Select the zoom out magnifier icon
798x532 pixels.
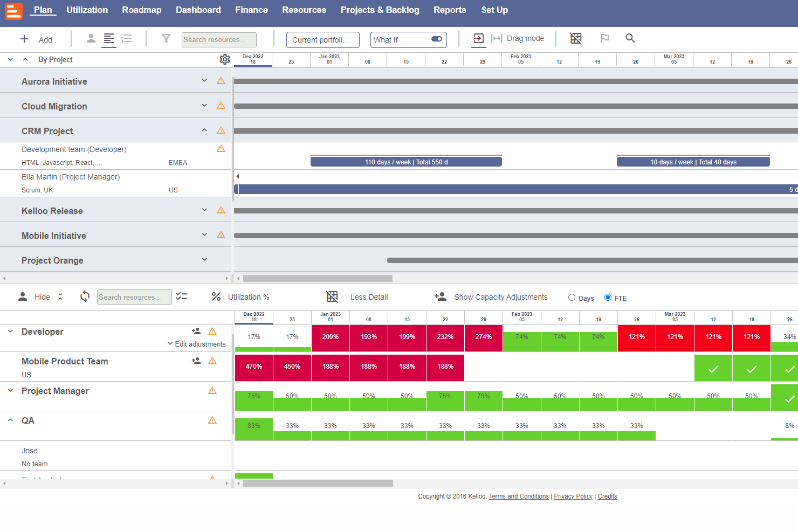(630, 38)
